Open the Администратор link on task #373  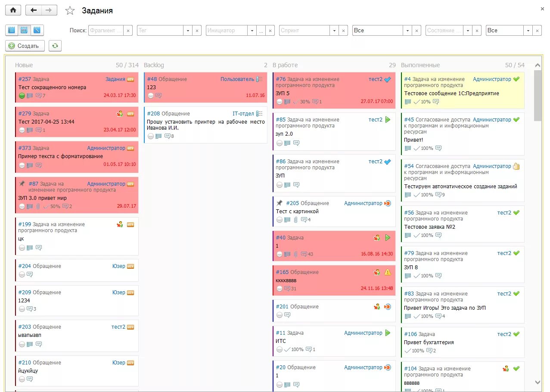(x=106, y=148)
